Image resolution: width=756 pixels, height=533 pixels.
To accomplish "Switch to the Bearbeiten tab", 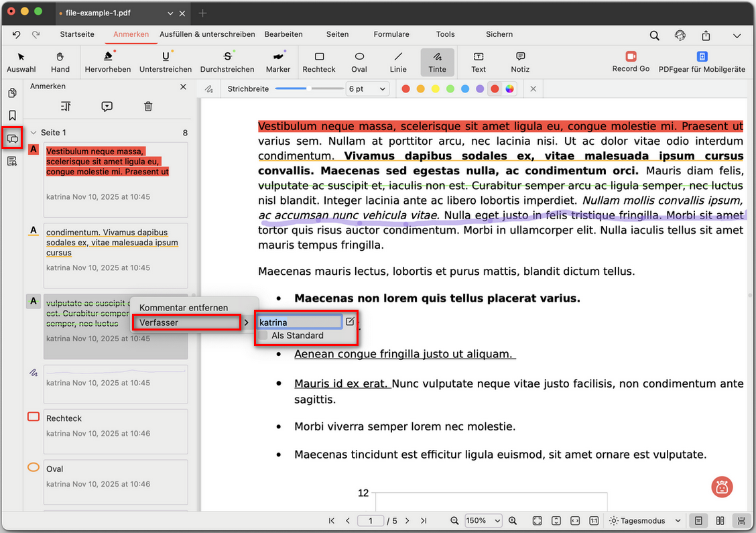I will [283, 34].
